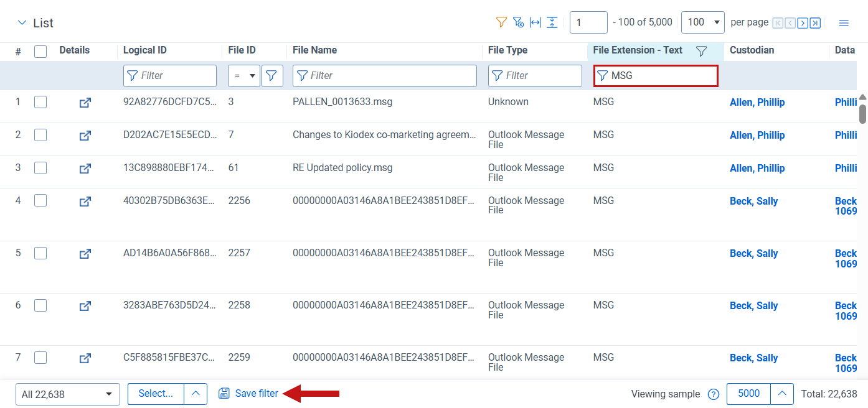Go to the next page of results
This screenshot has width=868, height=408.
click(x=803, y=23)
